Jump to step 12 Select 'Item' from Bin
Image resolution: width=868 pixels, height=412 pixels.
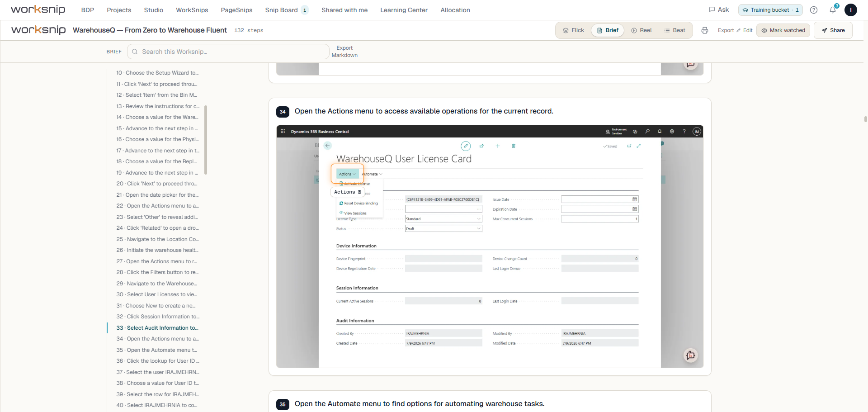pos(156,95)
